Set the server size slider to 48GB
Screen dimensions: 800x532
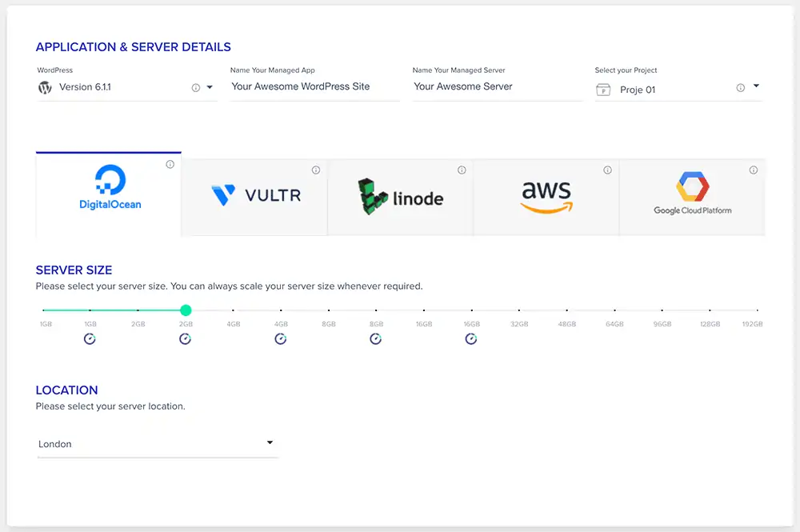567,310
